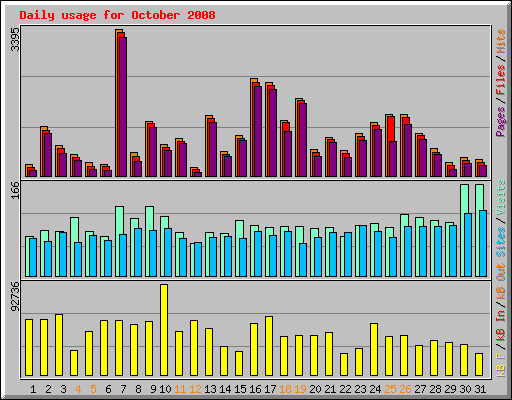Image resolution: width=512 pixels, height=400 pixels.
Task: Select the orange weekend day label 26
Action: point(405,389)
